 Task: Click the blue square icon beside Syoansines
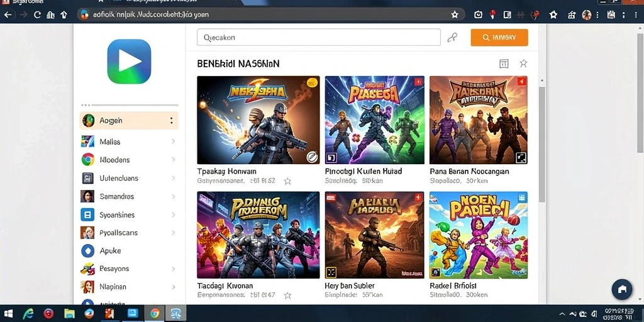coord(87,214)
